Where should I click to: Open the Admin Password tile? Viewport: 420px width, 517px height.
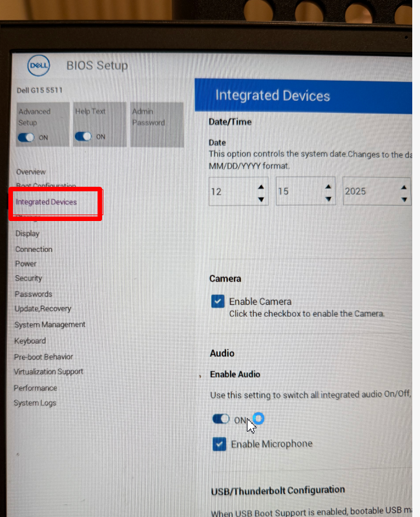[x=157, y=124]
